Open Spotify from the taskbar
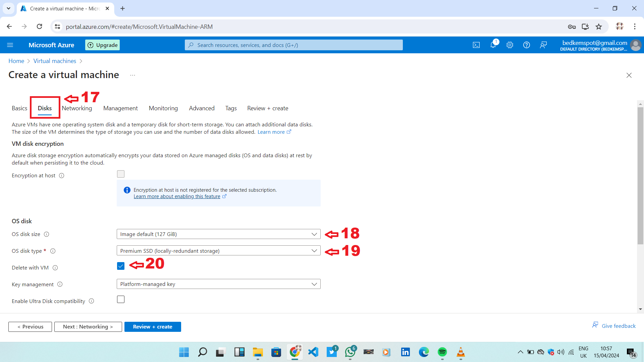This screenshot has height=362, width=644. point(442,352)
